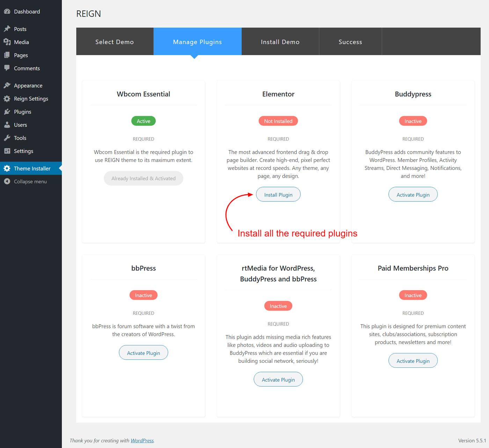Screen dimensions: 489x448
Task: Click the Inactive badge on Buddypress
Action: [413, 121]
